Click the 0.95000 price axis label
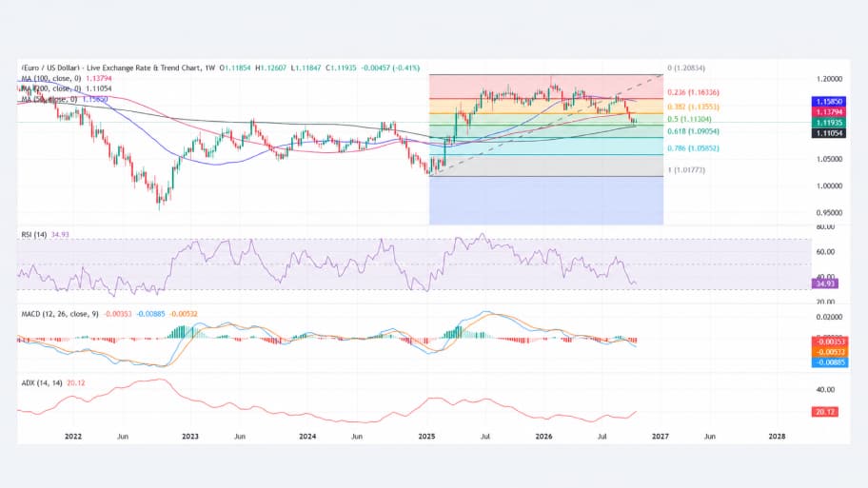The width and height of the screenshot is (868, 488). [x=829, y=212]
